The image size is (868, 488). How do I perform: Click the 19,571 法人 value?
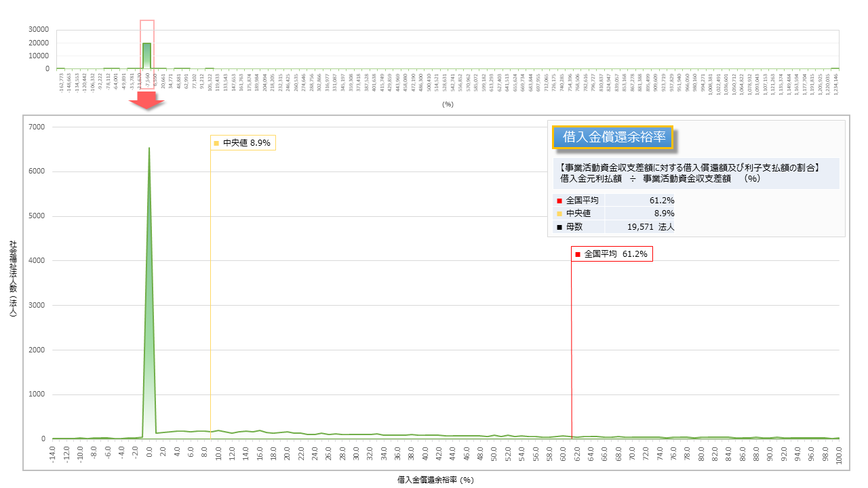pos(651,226)
